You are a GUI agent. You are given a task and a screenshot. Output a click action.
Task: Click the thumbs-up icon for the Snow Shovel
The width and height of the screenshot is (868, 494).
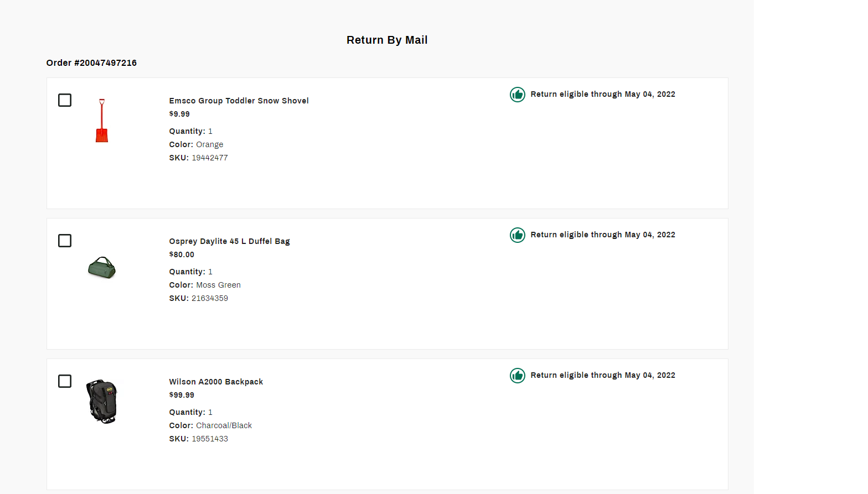[518, 95]
